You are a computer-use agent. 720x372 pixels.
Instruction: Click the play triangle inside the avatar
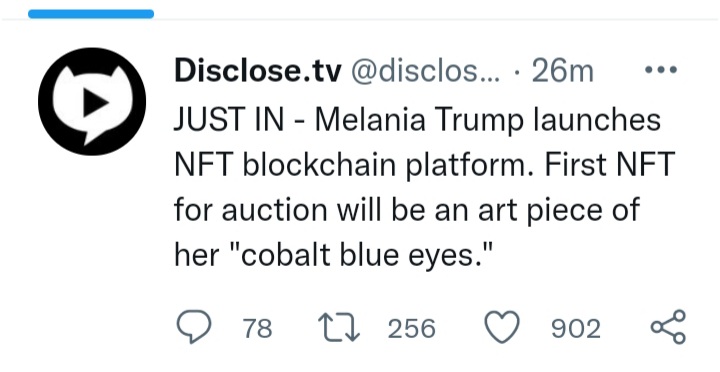pyautogui.click(x=96, y=102)
